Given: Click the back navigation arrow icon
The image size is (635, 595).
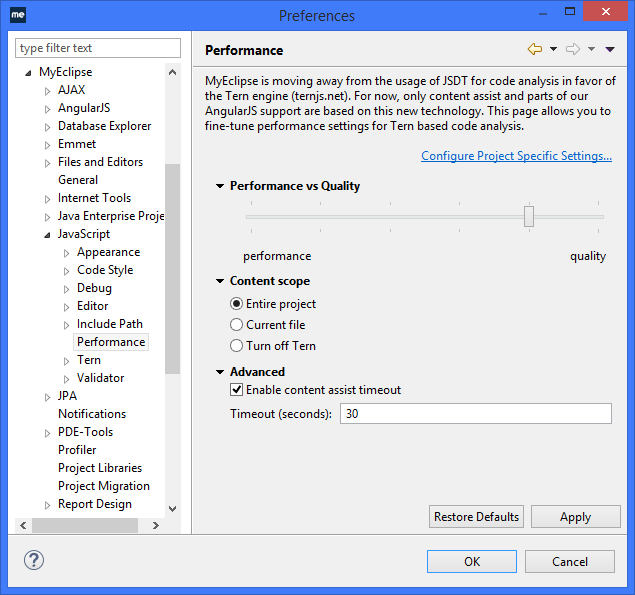Looking at the screenshot, I should (x=534, y=49).
